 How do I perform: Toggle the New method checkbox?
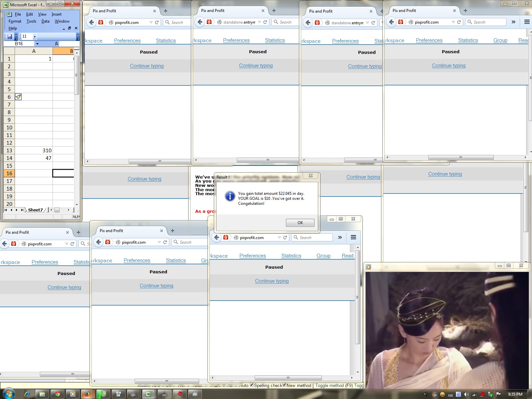click(284, 385)
